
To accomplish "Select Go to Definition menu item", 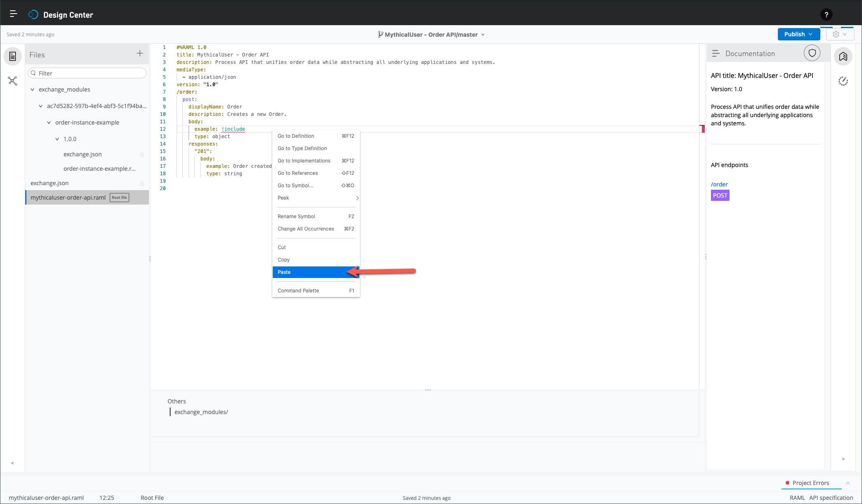I will [316, 136].
